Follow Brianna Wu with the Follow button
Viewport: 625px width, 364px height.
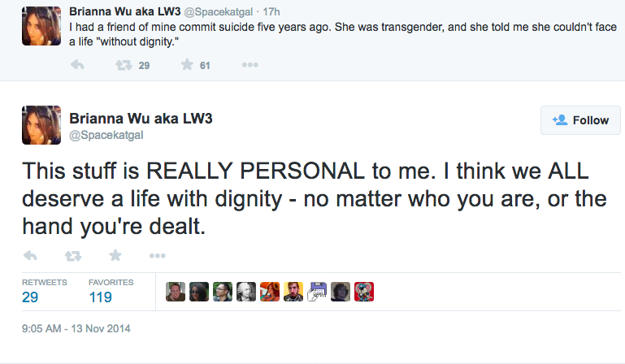[x=580, y=120]
